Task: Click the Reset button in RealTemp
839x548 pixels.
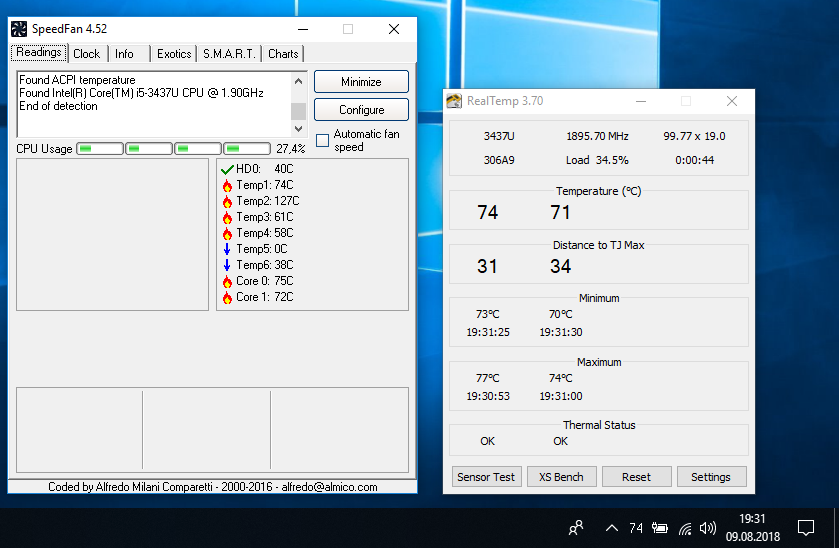Action: tap(636, 477)
